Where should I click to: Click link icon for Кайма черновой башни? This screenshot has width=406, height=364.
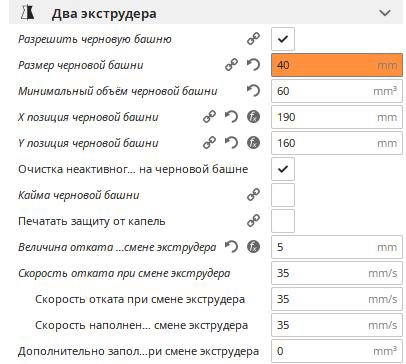pyautogui.click(x=253, y=195)
